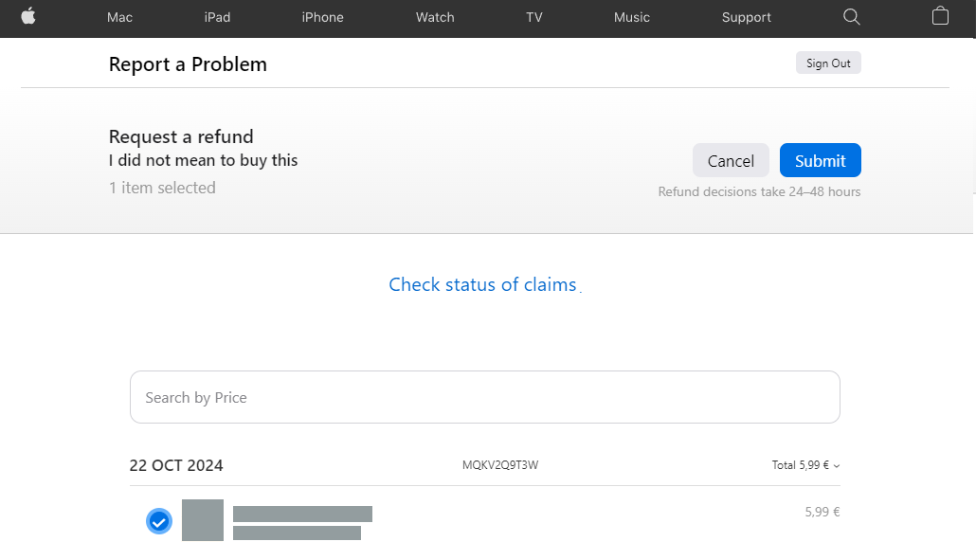Uncheck the selected purchase item checkbox

[159, 521]
